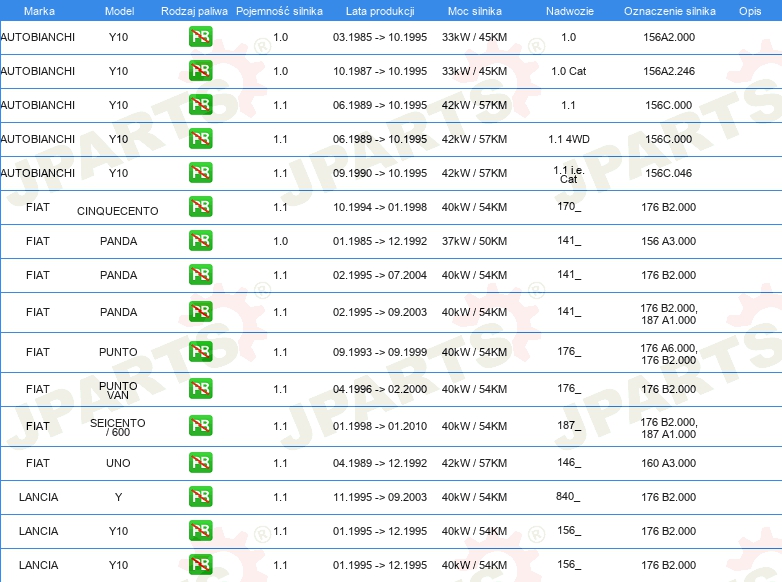
Task: Click the Moc silnika column header
Action: [474, 11]
